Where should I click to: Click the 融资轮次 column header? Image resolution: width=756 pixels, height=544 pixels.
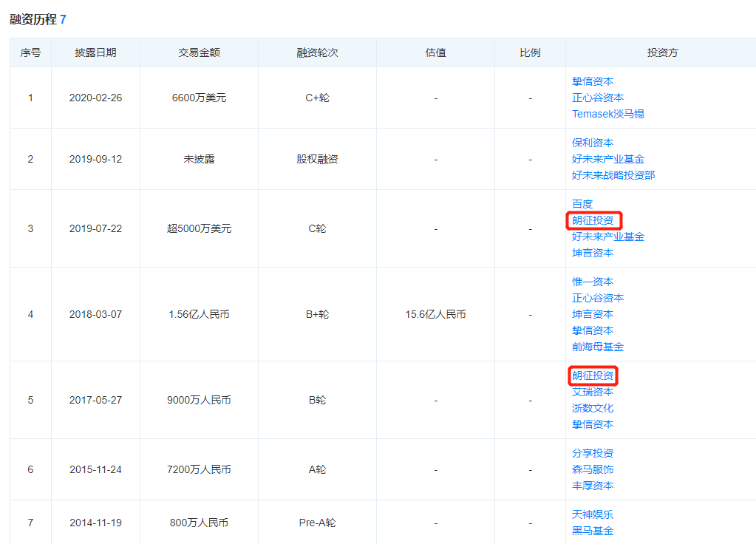pos(317,52)
